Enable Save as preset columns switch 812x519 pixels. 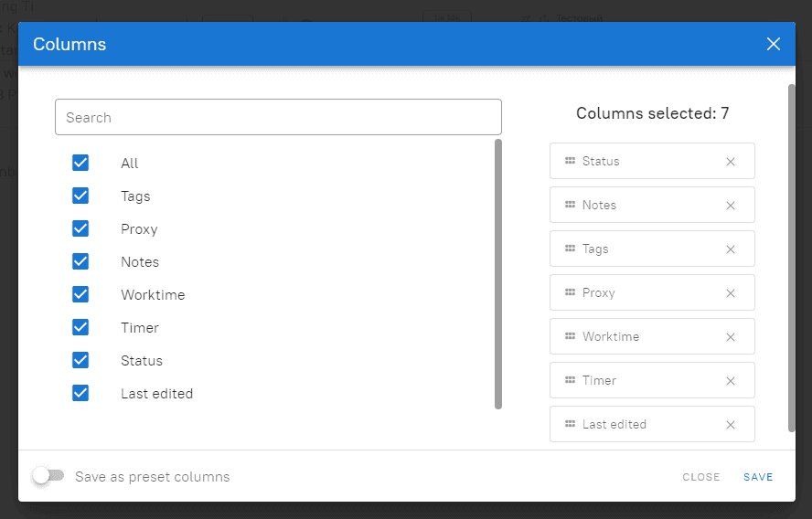(x=48, y=476)
